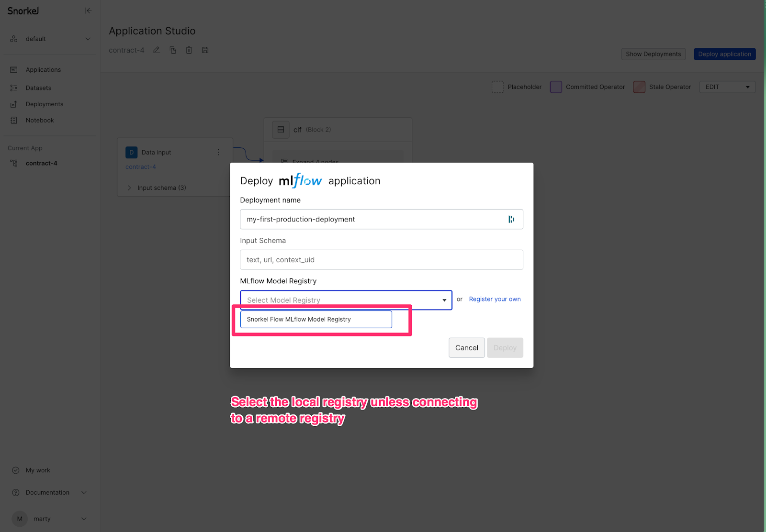766x532 pixels.
Task: Click the Committed Operator legend swatch
Action: 556,87
